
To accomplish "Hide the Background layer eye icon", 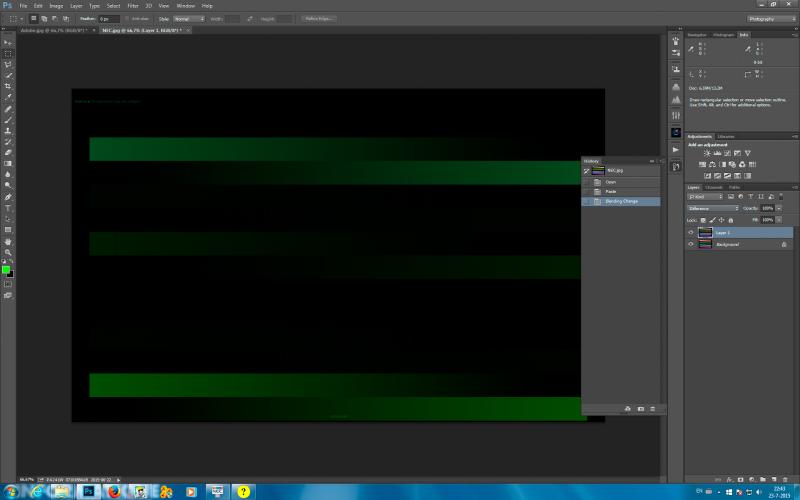I will (691, 244).
